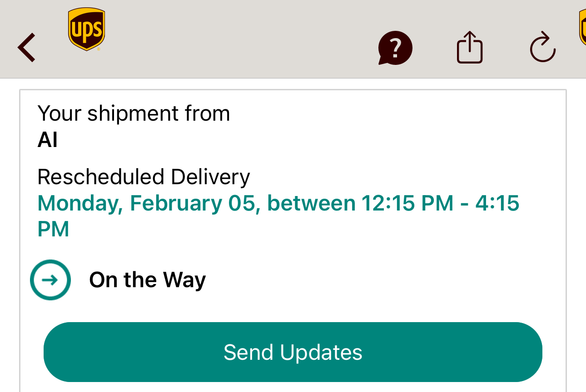Tap the back arrow in header
The width and height of the screenshot is (586, 392).
[x=26, y=47]
